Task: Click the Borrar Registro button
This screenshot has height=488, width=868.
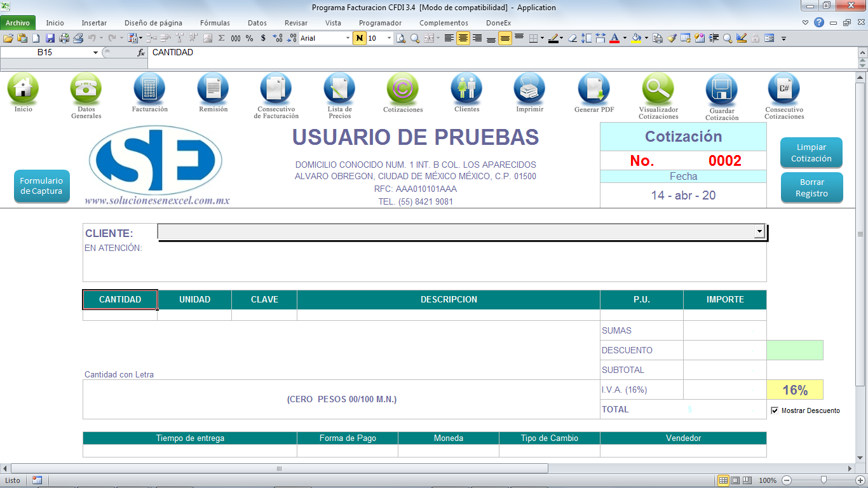Action: 811,188
